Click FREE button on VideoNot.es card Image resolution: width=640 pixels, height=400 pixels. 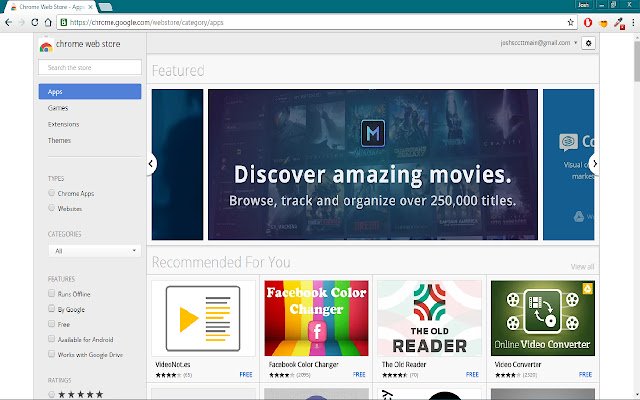pyautogui.click(x=246, y=374)
